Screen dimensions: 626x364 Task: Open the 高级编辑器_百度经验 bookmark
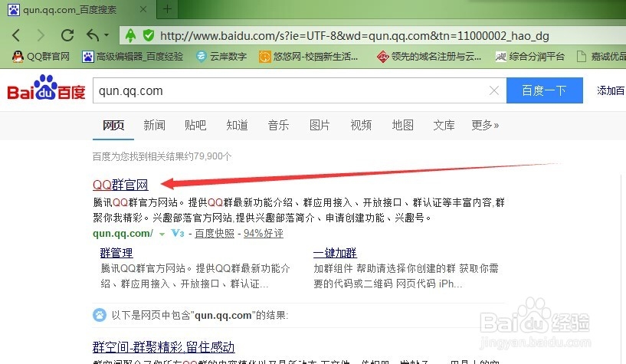click(x=133, y=57)
